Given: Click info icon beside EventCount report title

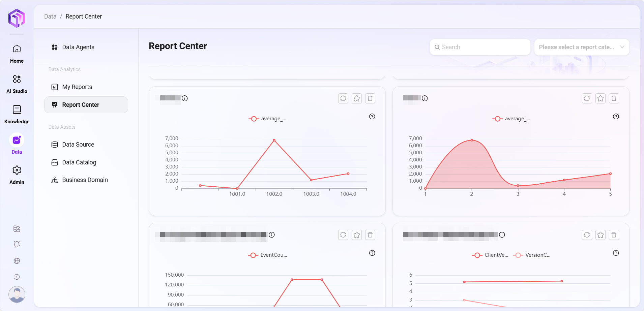Looking at the screenshot, I should 272,235.
